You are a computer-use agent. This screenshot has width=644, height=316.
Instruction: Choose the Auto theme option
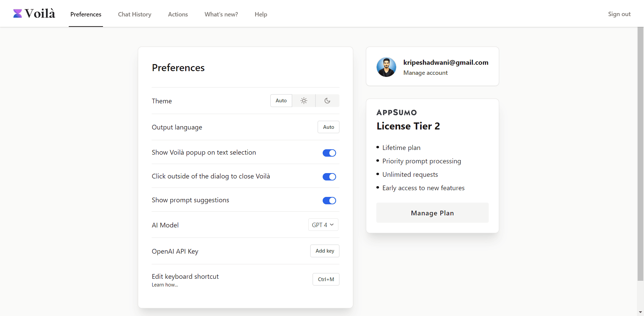click(281, 101)
